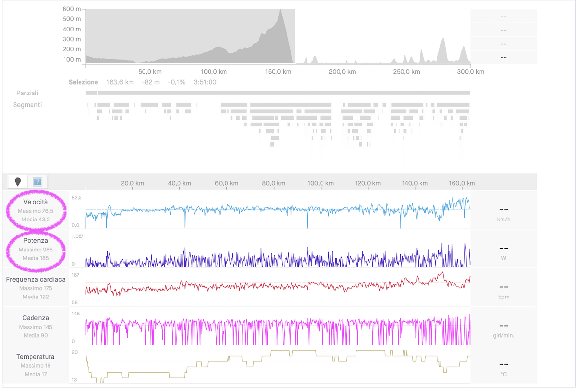Click the map pin marker icon

(x=18, y=182)
